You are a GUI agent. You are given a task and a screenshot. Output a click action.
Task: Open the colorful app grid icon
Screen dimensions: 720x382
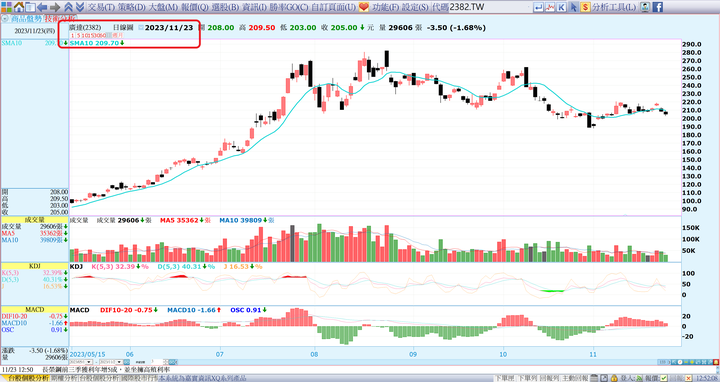tap(6, 7)
